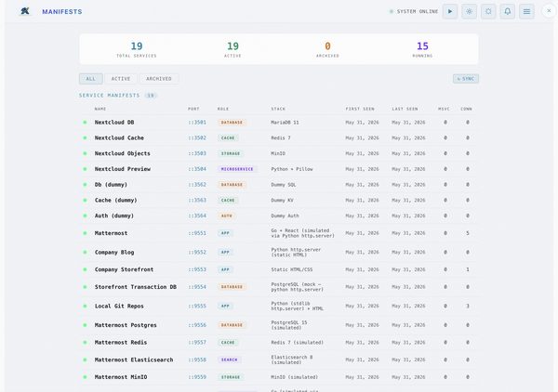
Task: Click the Active stat card showing 19
Action: tap(232, 49)
